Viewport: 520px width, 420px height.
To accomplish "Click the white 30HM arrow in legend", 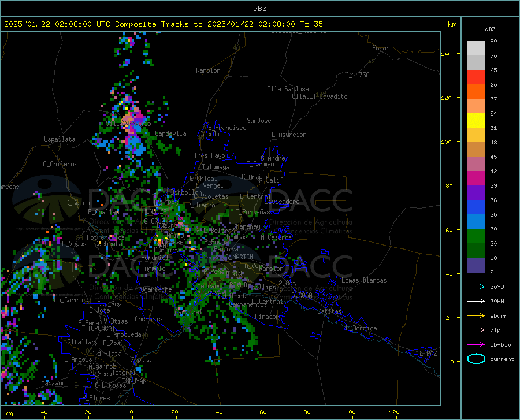I will pos(476,302).
